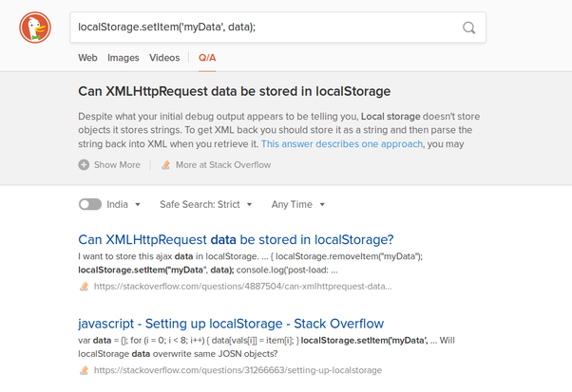Open the Videos tab
Image resolution: width=572 pixels, height=392 pixels.
click(x=164, y=58)
